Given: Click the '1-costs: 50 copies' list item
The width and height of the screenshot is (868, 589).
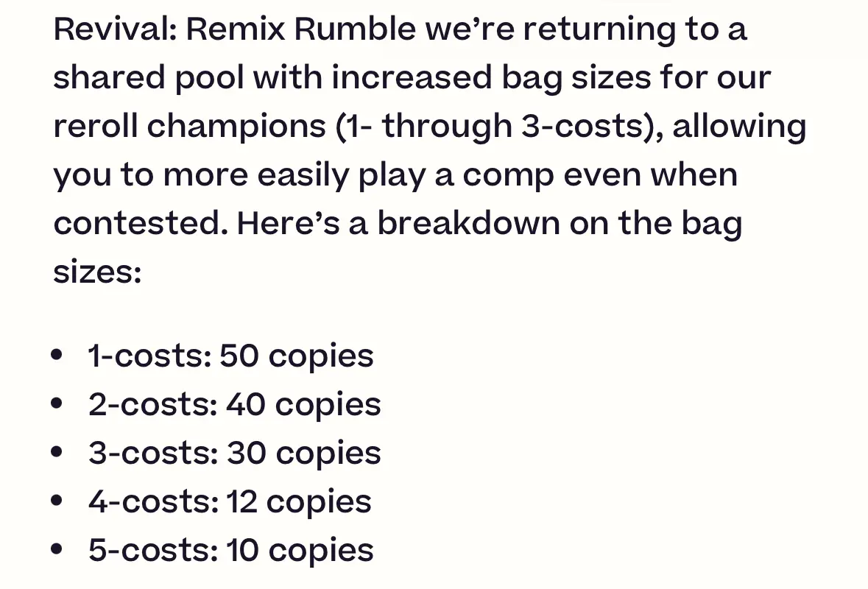Looking at the screenshot, I should click(x=231, y=356).
